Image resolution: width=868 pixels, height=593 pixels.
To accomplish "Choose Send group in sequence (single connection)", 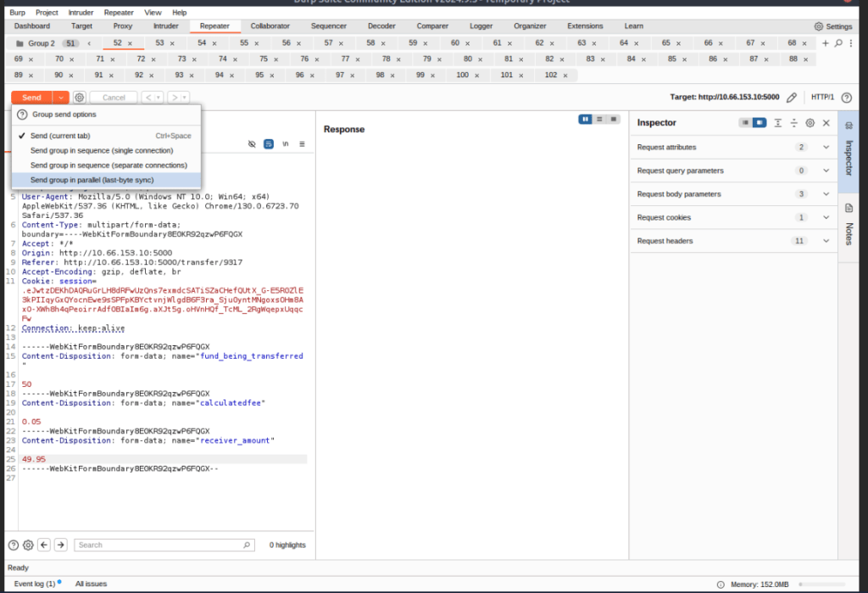I will 106,151.
